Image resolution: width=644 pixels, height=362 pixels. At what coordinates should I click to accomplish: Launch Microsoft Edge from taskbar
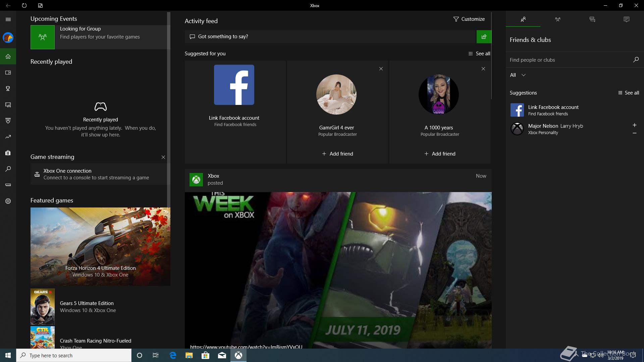pyautogui.click(x=173, y=355)
